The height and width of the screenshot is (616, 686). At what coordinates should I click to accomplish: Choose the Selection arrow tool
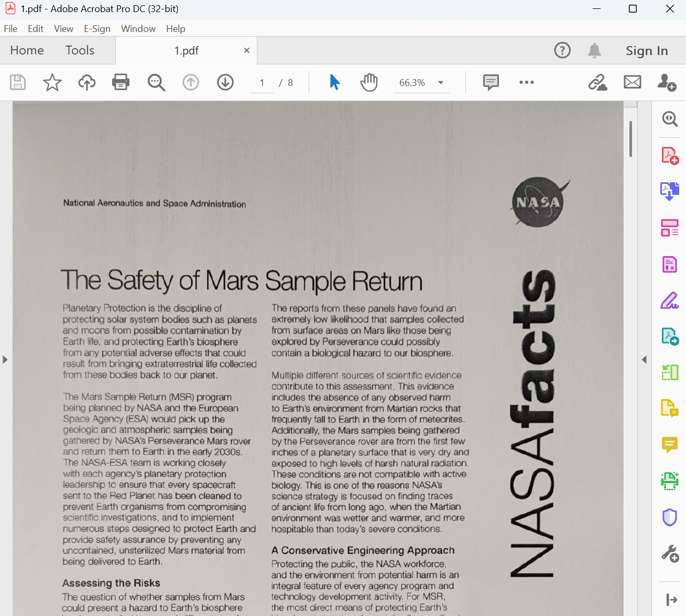tap(335, 82)
